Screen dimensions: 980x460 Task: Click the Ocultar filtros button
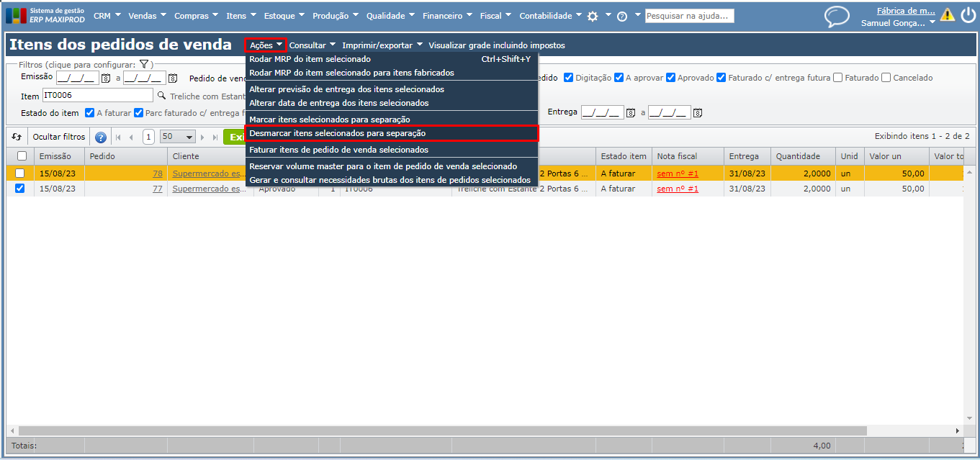pos(59,137)
